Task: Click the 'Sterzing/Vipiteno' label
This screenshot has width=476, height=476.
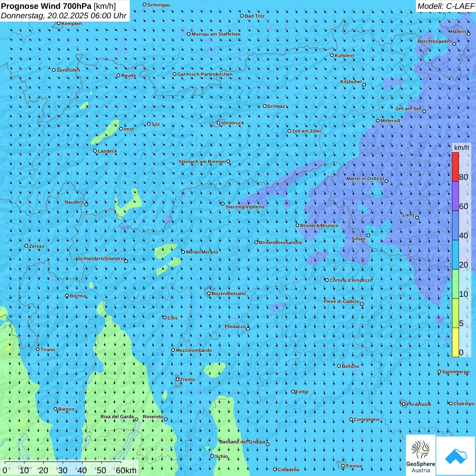Action: pos(245,207)
